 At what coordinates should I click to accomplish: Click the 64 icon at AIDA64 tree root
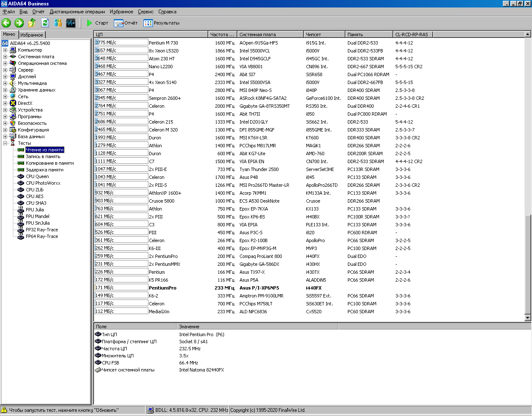pos(5,43)
